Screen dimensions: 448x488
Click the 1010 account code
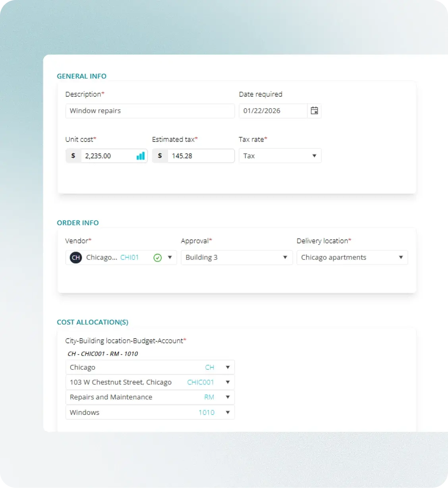[x=207, y=412]
